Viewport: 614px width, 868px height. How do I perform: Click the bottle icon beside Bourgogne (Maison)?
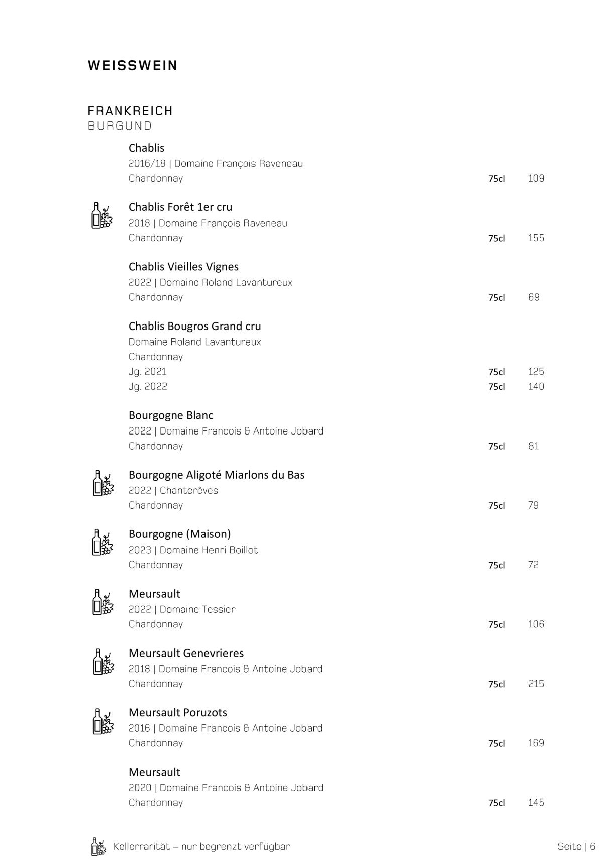[103, 542]
